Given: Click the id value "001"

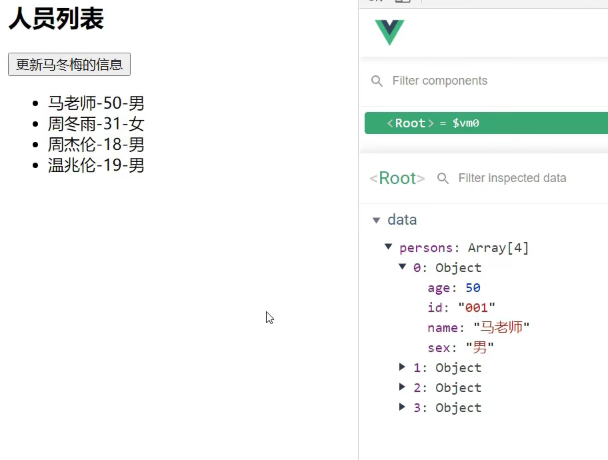Looking at the screenshot, I should click(476, 308).
